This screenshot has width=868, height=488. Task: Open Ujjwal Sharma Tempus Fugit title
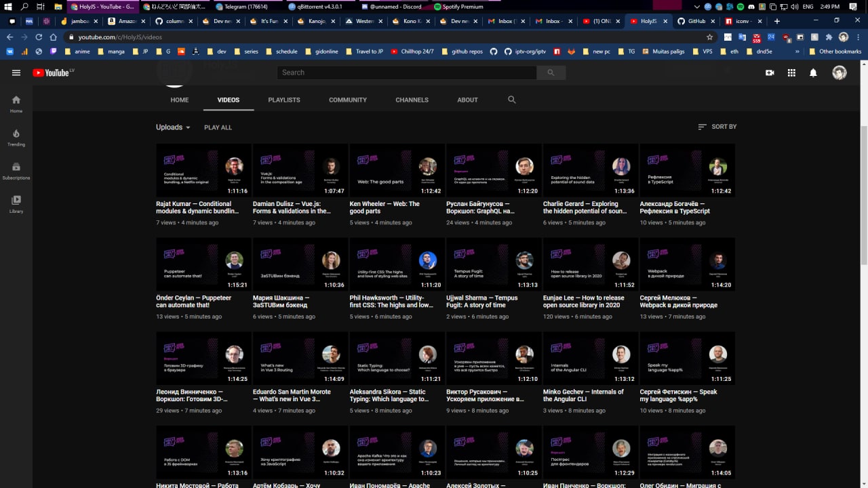click(482, 302)
